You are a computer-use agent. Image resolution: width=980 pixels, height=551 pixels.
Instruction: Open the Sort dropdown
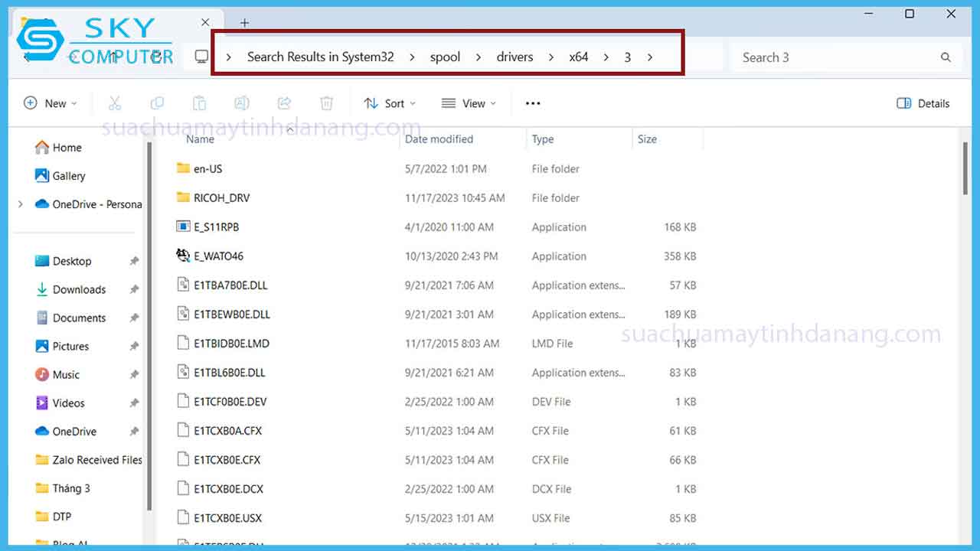[x=390, y=103]
